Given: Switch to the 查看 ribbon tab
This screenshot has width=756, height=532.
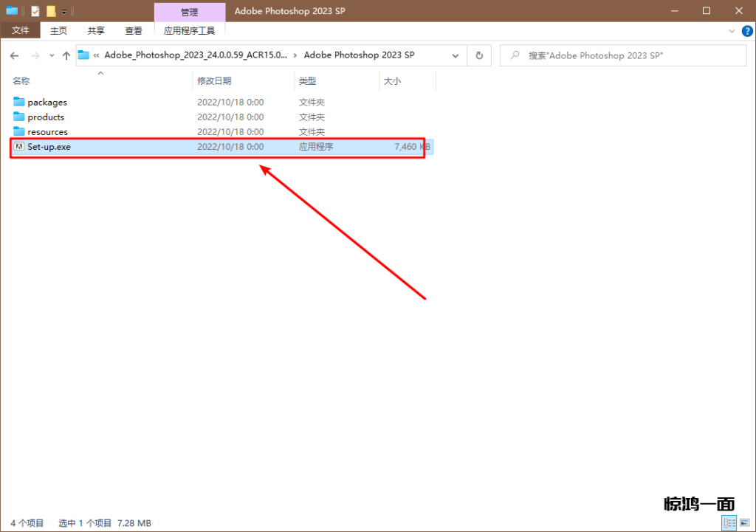Looking at the screenshot, I should click(x=134, y=31).
